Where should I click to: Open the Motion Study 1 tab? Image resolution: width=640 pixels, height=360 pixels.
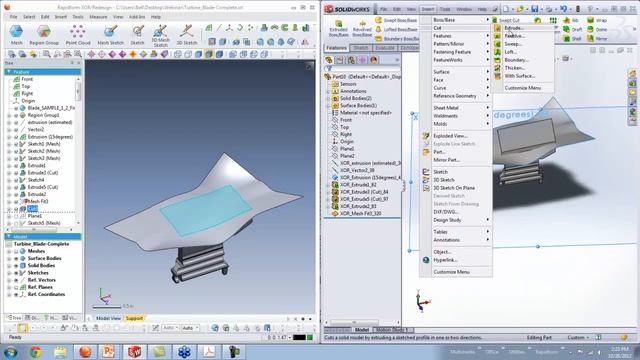tap(392, 330)
